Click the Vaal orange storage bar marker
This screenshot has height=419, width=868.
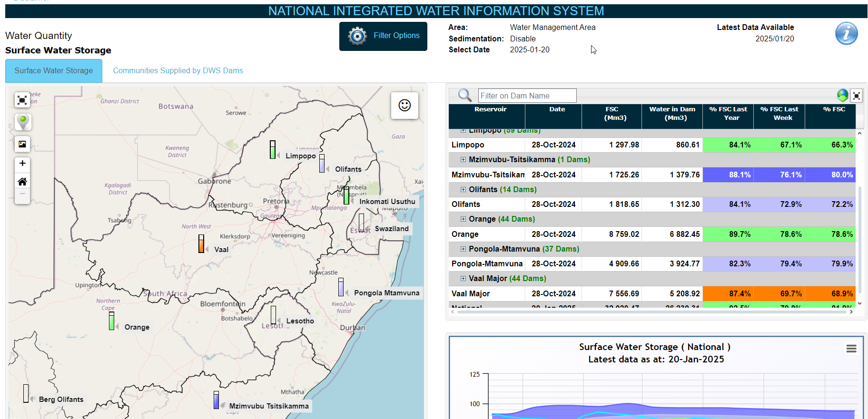(x=201, y=244)
